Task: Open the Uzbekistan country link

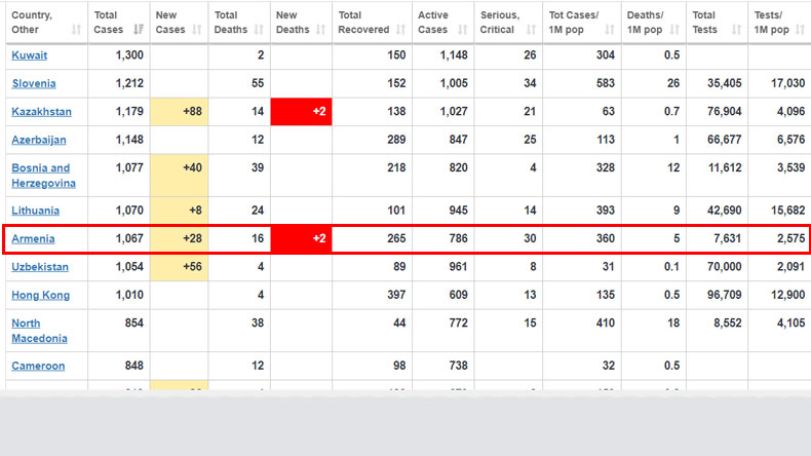Action: click(40, 267)
